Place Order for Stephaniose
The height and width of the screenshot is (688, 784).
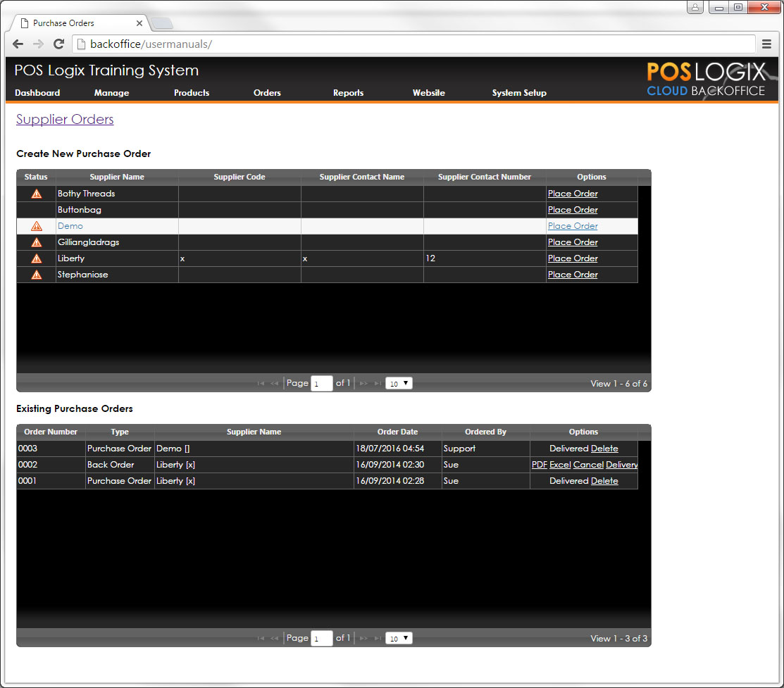tap(573, 275)
